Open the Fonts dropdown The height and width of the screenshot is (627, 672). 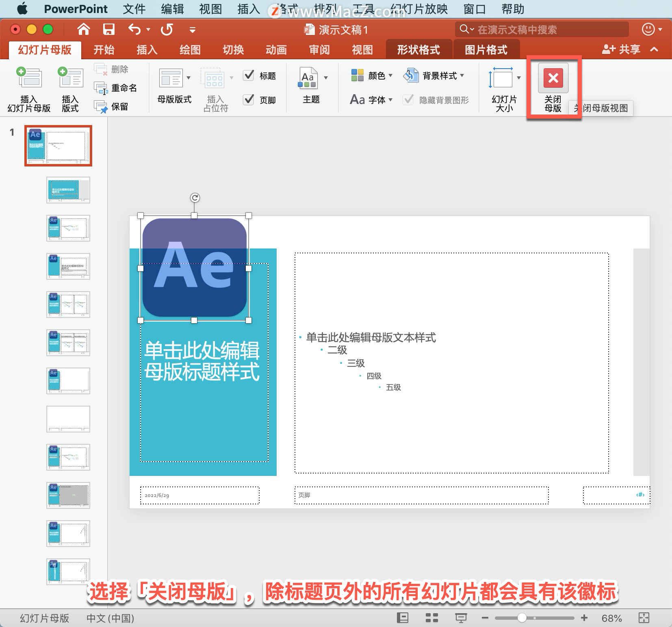pyautogui.click(x=371, y=99)
